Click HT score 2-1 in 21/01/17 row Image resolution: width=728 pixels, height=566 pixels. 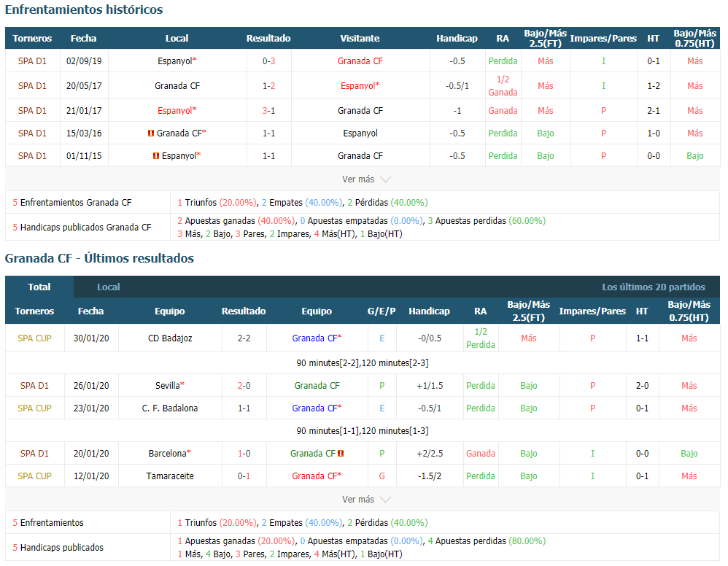coord(654,111)
